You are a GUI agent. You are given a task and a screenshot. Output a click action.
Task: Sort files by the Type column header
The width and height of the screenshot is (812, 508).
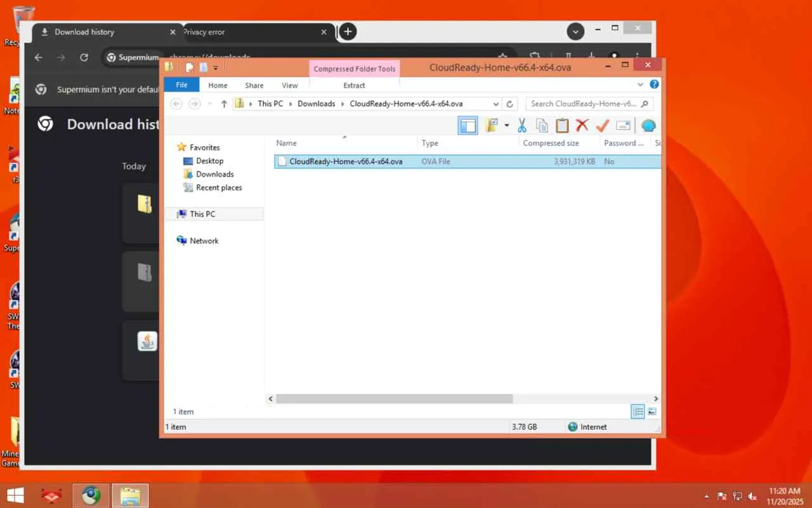468,144
